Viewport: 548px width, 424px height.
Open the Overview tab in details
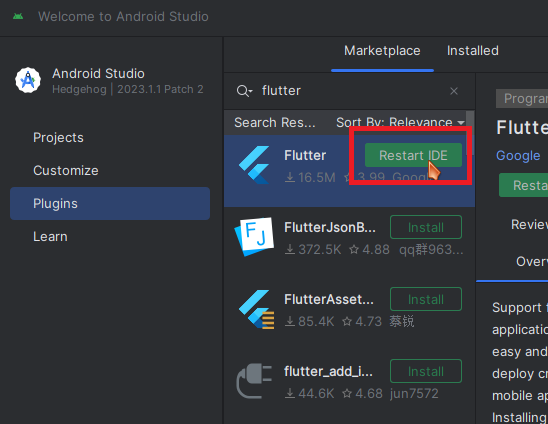click(x=532, y=261)
